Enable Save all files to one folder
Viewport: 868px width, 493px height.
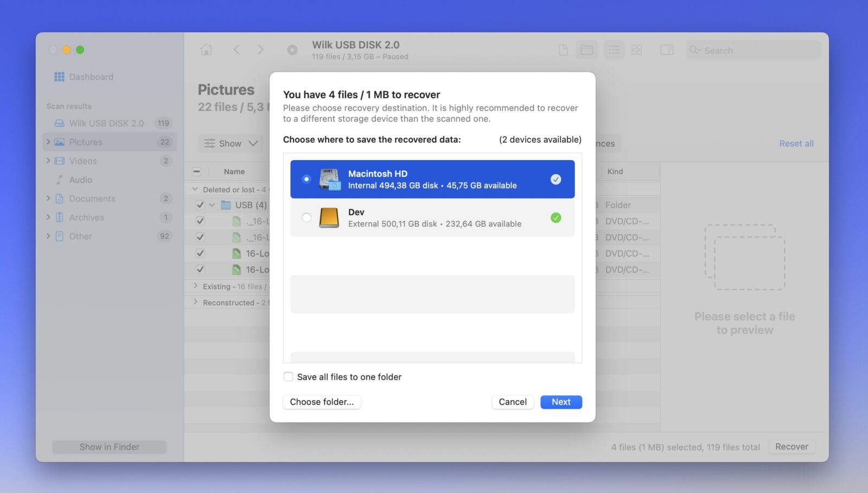(289, 377)
